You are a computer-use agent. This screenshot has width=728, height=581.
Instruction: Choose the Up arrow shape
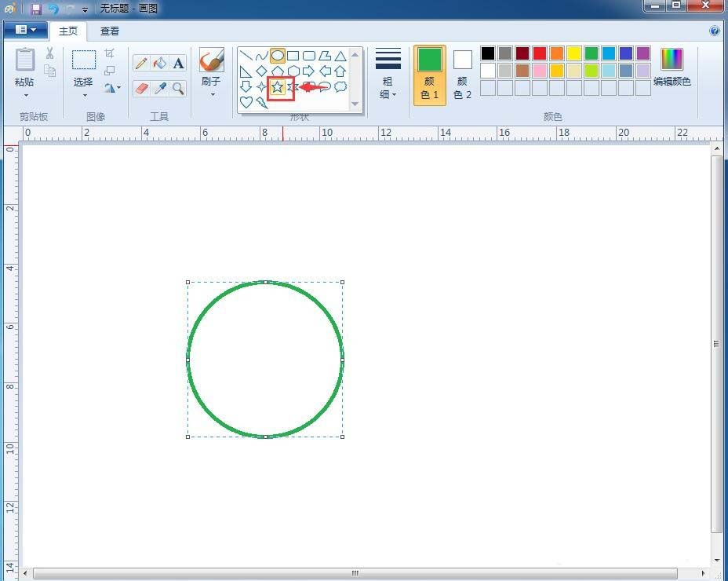click(x=340, y=71)
